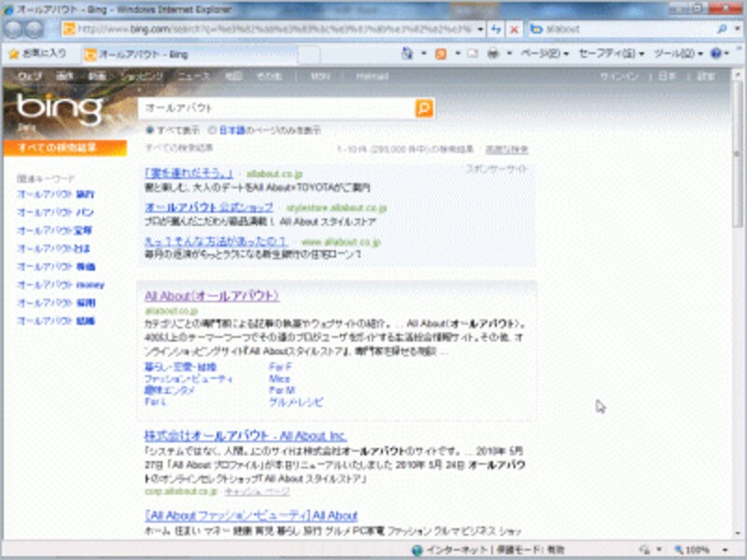The image size is (747, 560).
Task: Open the advanced search link beside results count
Action: tap(506, 149)
